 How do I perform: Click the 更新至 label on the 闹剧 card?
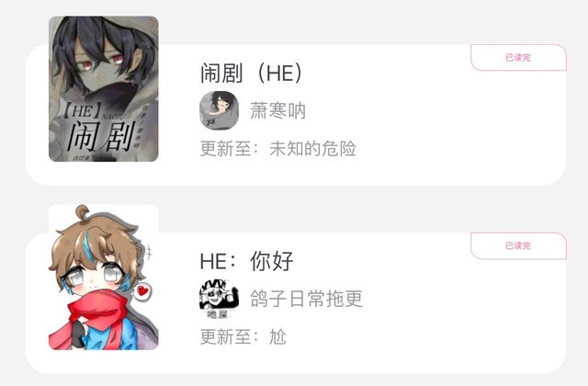click(230, 149)
